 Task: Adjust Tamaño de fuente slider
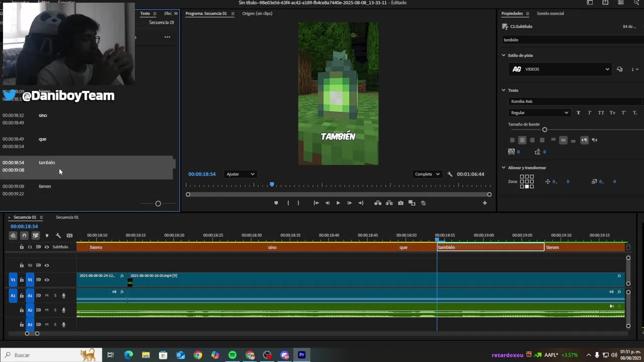544,130
